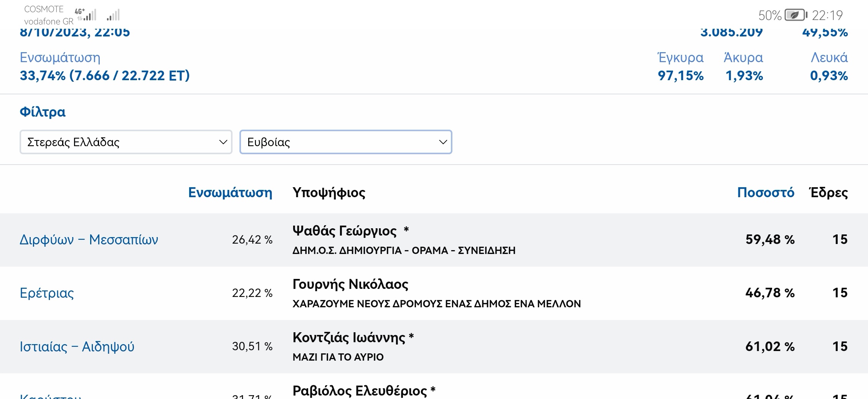Click the Υποψήφιος column header
This screenshot has width=868, height=399.
(329, 193)
